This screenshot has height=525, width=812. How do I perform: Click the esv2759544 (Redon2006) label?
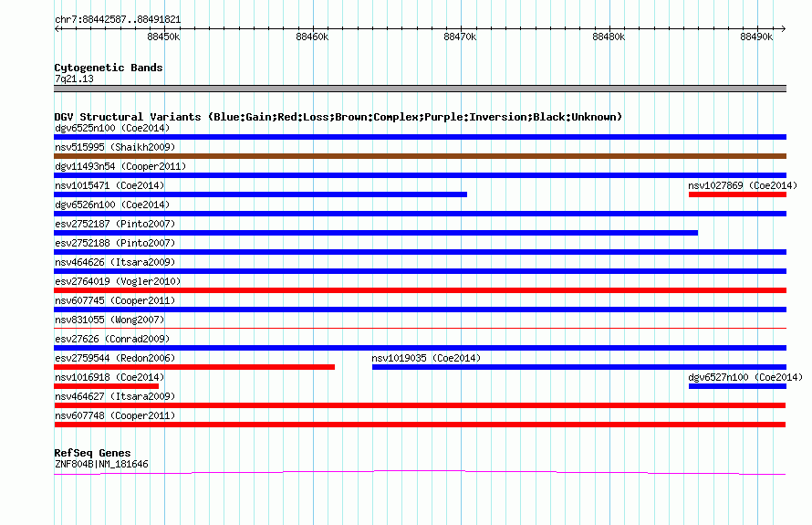(x=115, y=358)
